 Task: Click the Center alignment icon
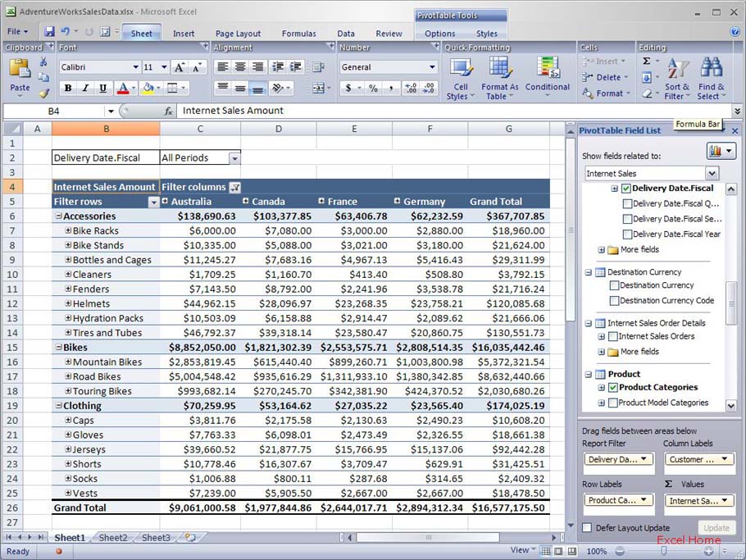click(240, 67)
